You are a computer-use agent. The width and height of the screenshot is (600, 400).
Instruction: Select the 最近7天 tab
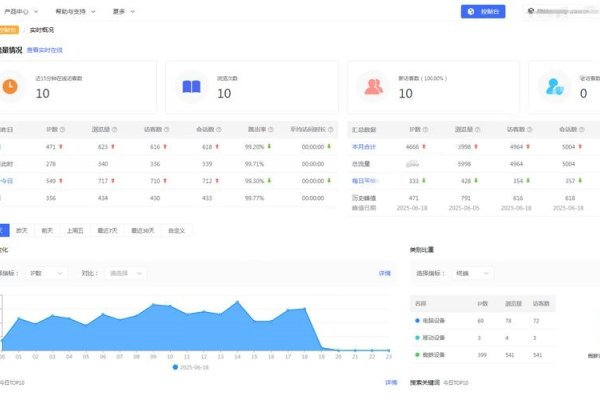108,230
